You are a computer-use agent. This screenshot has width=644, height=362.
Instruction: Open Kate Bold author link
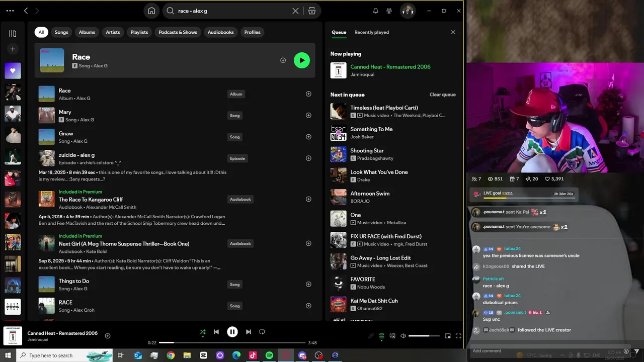click(x=96, y=251)
